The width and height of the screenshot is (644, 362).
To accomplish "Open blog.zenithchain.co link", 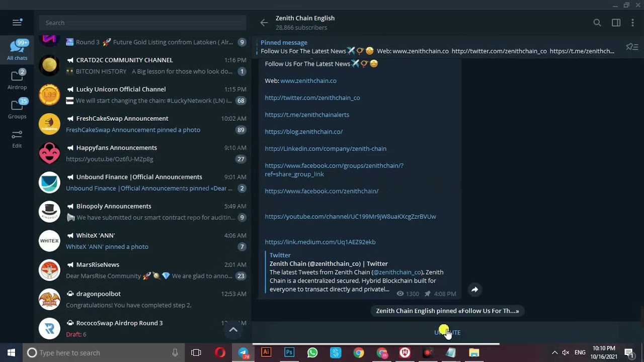I will tap(304, 132).
